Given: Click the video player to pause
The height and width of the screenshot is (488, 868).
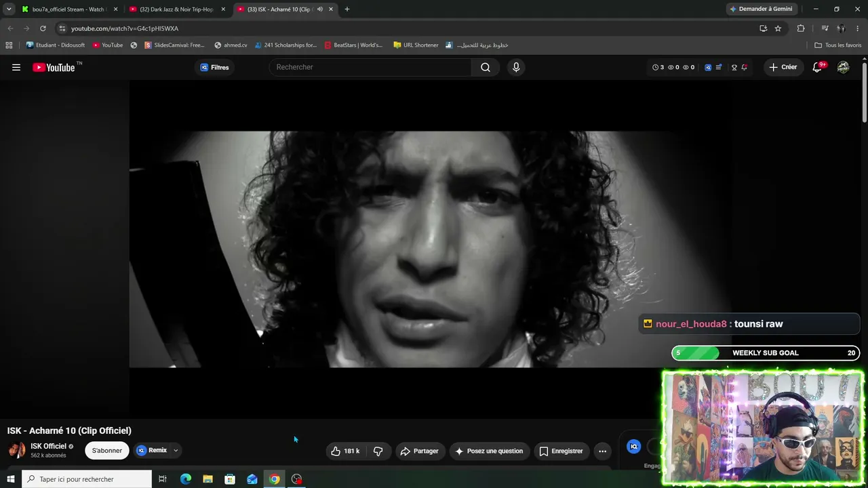Looking at the screenshot, I should (430, 249).
